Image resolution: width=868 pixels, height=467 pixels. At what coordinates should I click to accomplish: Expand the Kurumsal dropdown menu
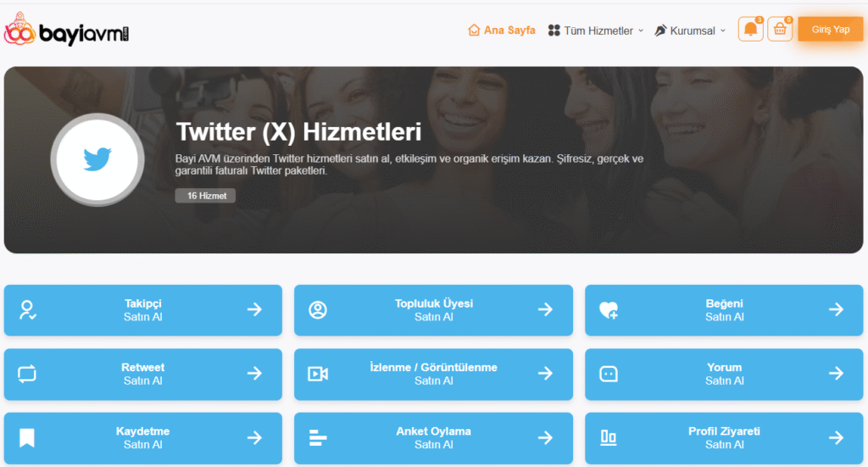pos(690,31)
